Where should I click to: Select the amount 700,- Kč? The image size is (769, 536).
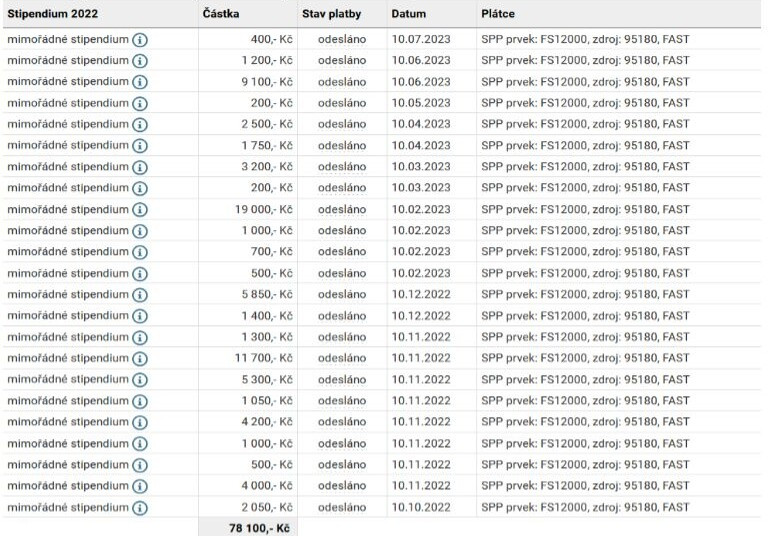coord(272,252)
